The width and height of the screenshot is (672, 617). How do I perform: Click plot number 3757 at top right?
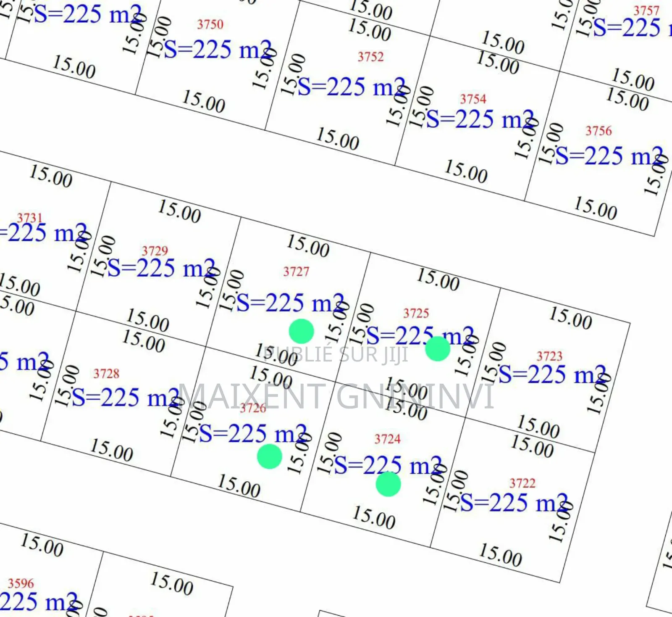pos(646,11)
